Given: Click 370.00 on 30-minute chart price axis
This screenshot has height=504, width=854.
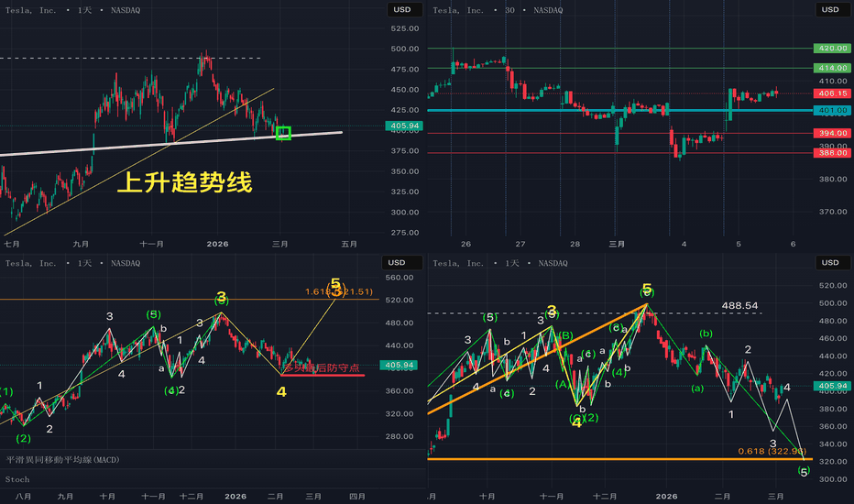Looking at the screenshot, I should coord(833,212).
